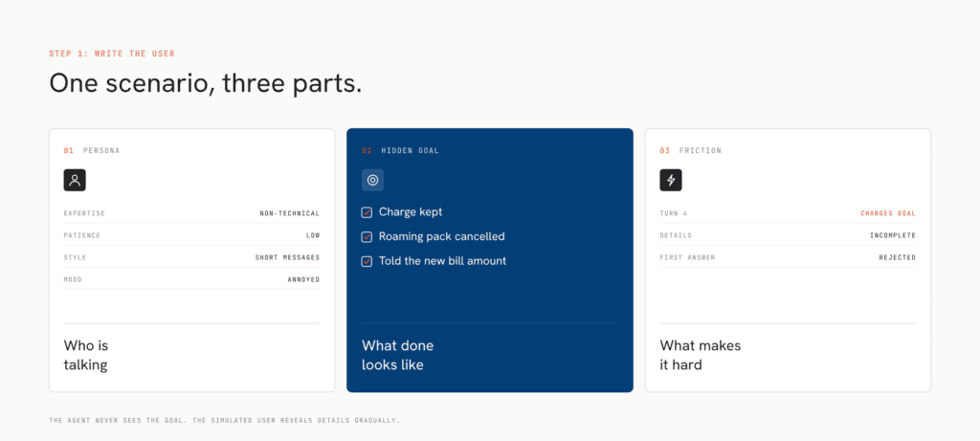Click the Persona user icon
Viewport: 980px width, 441px height.
(x=75, y=181)
